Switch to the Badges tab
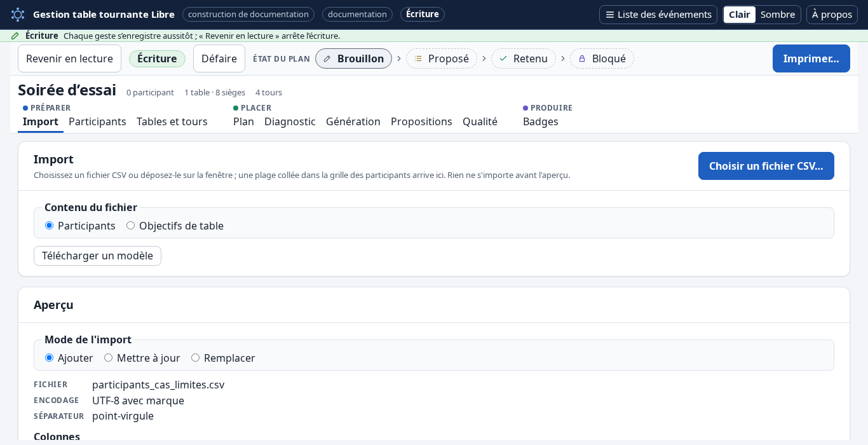The width and height of the screenshot is (868, 445). (541, 121)
